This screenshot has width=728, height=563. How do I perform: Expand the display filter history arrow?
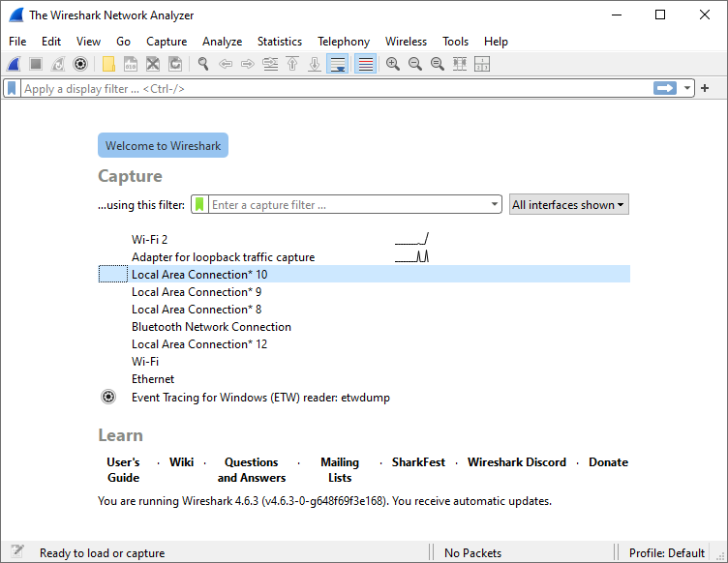(688, 88)
